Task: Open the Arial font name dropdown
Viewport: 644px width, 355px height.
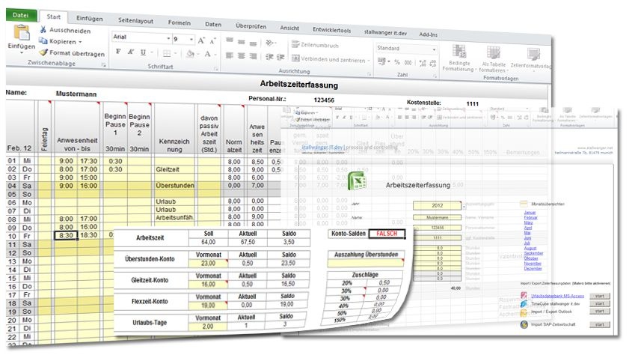Action: (x=168, y=39)
